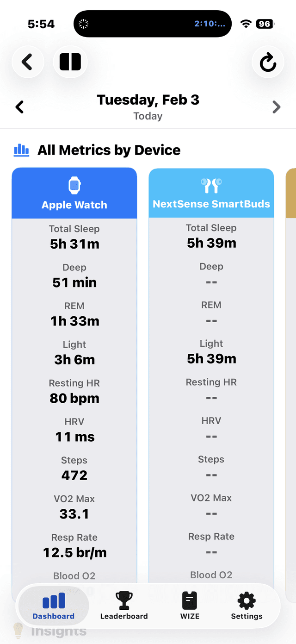
Task: Tap the Total Sleep value on Apple Watch card
Action: (x=74, y=244)
